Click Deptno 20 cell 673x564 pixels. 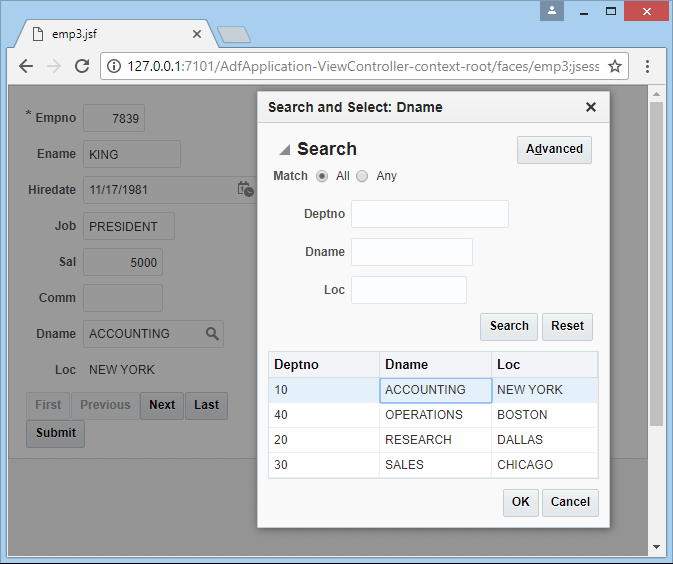[x=324, y=440]
